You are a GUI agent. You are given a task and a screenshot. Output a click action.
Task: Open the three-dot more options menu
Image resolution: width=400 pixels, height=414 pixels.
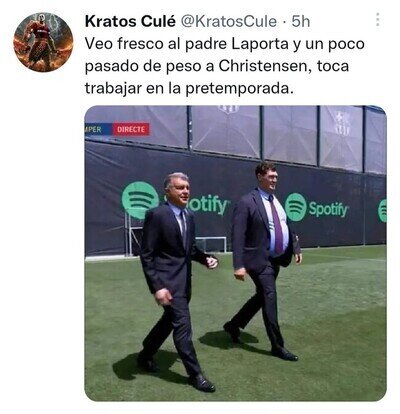378,20
